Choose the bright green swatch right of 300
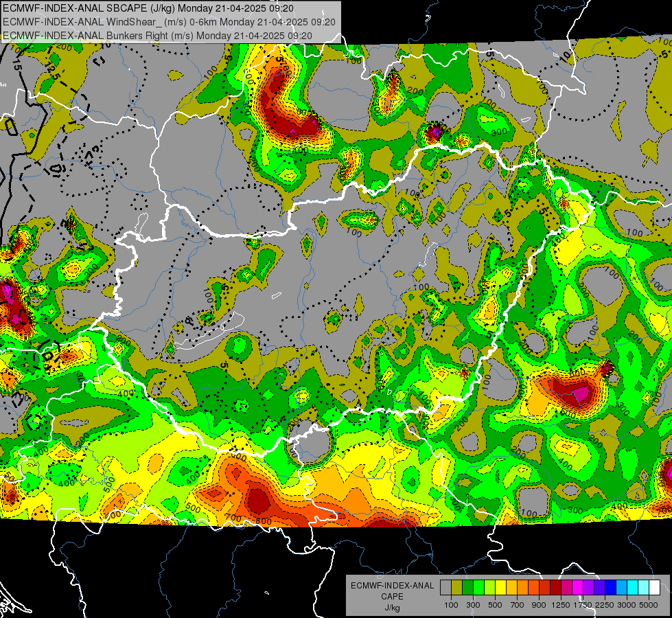This screenshot has height=618, width=672. click(478, 588)
